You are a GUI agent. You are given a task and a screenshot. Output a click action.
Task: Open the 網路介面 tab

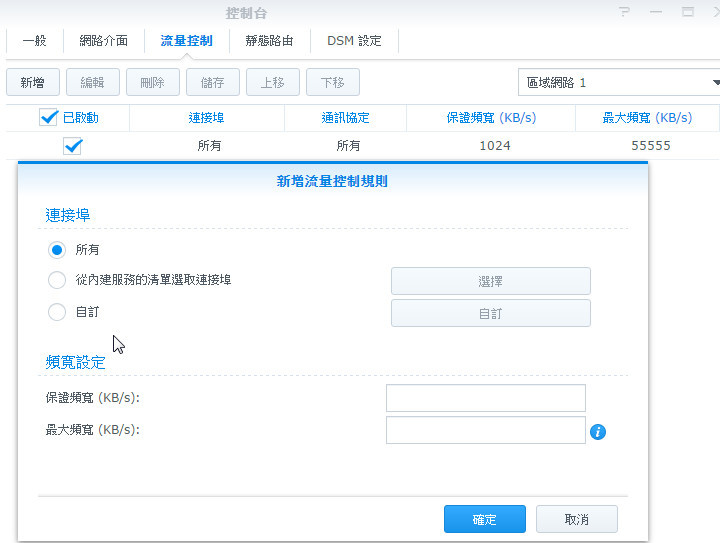pos(103,41)
